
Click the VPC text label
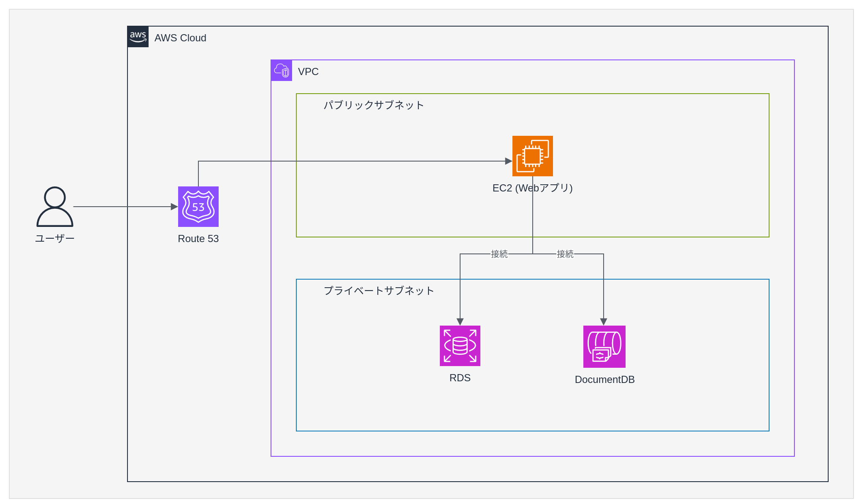click(308, 72)
